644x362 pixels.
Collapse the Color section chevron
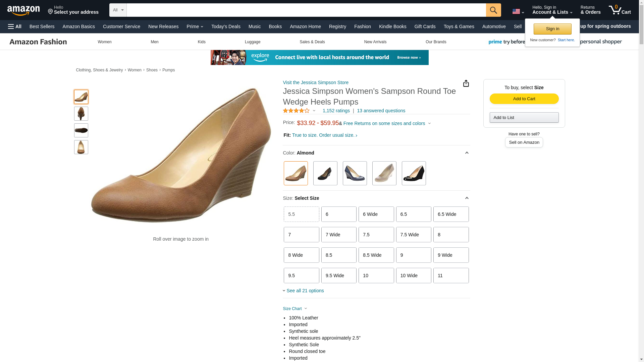467,153
